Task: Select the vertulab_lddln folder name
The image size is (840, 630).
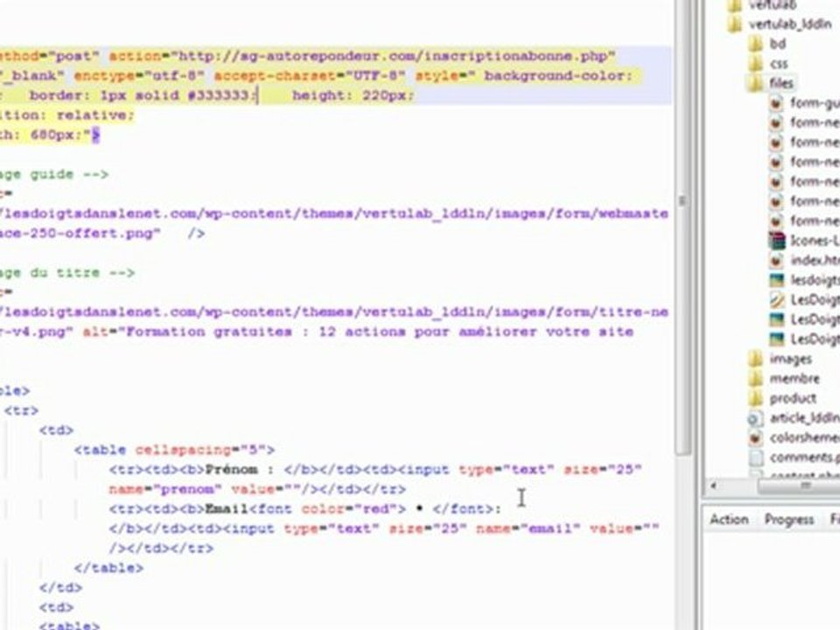Action: click(x=790, y=24)
